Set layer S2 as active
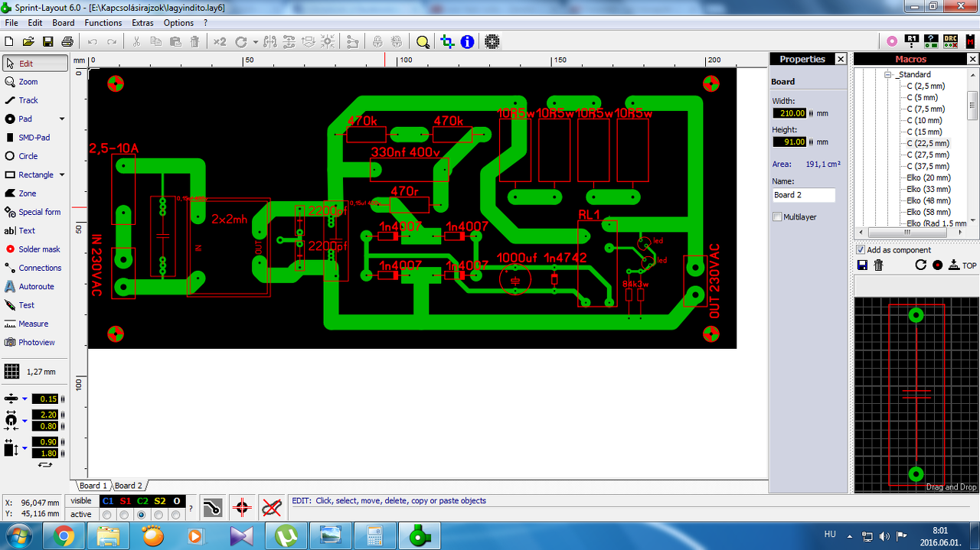Image resolution: width=980 pixels, height=550 pixels. click(159, 516)
